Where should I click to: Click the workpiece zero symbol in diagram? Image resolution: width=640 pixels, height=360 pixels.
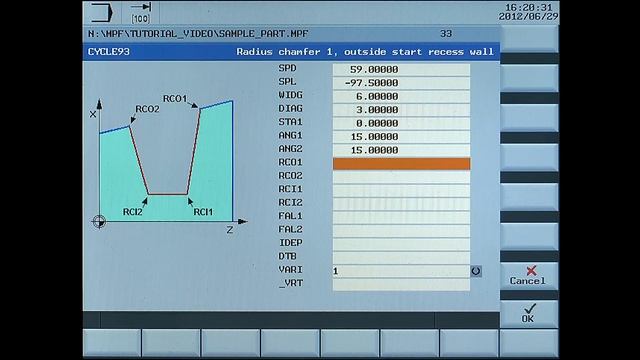(x=99, y=222)
